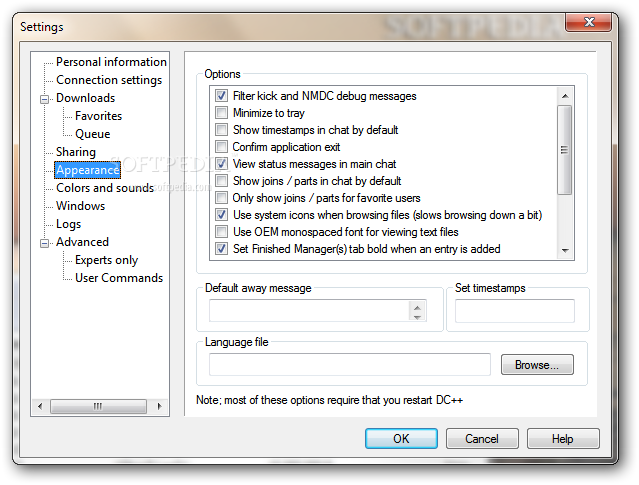Click away message scroll down arrow

pyautogui.click(x=417, y=317)
